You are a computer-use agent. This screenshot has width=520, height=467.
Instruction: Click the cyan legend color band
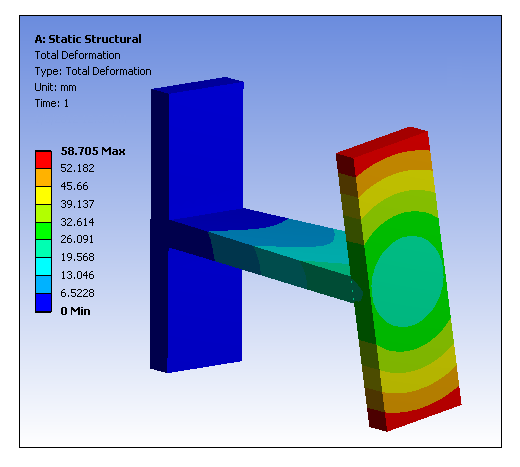(43, 267)
